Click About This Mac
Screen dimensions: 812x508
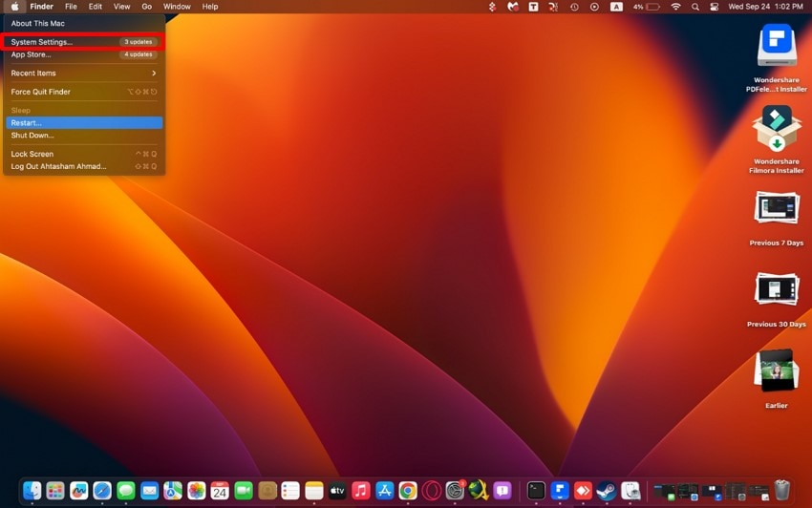(83, 23)
